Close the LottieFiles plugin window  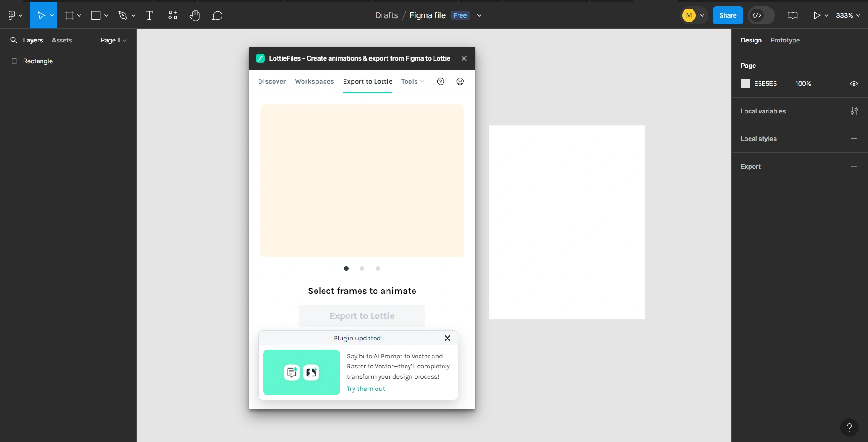[x=464, y=58]
